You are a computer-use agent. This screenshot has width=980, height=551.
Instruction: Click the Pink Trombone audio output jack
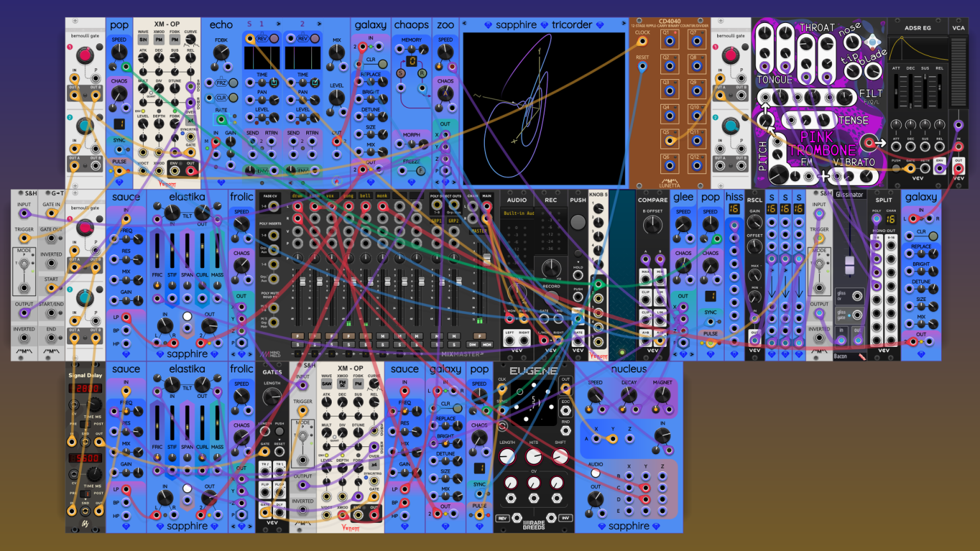[x=868, y=143]
